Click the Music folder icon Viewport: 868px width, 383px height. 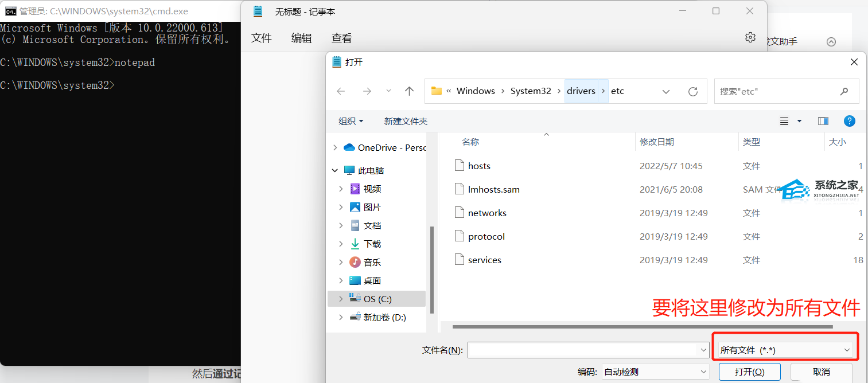coord(355,262)
